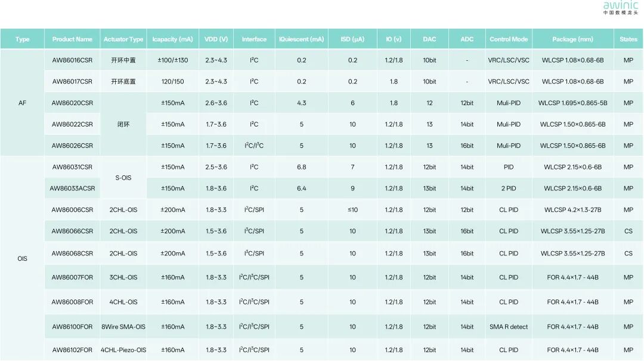The height and width of the screenshot is (361, 644).
Task: Click the awinic logo in the corner
Action: pyautogui.click(x=621, y=7)
